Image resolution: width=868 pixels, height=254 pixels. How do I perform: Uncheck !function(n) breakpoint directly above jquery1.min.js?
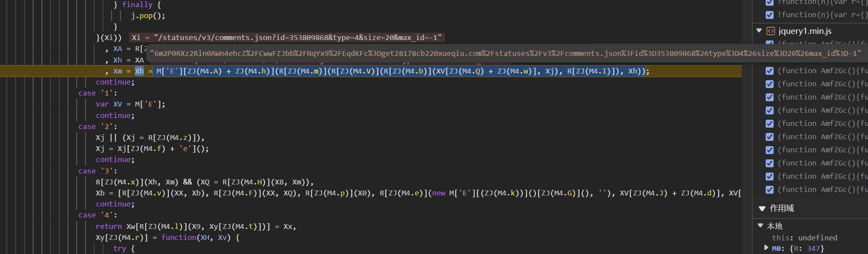tap(770, 15)
